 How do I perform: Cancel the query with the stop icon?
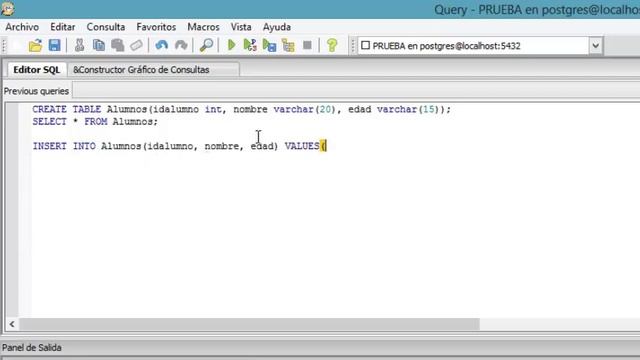click(x=307, y=45)
